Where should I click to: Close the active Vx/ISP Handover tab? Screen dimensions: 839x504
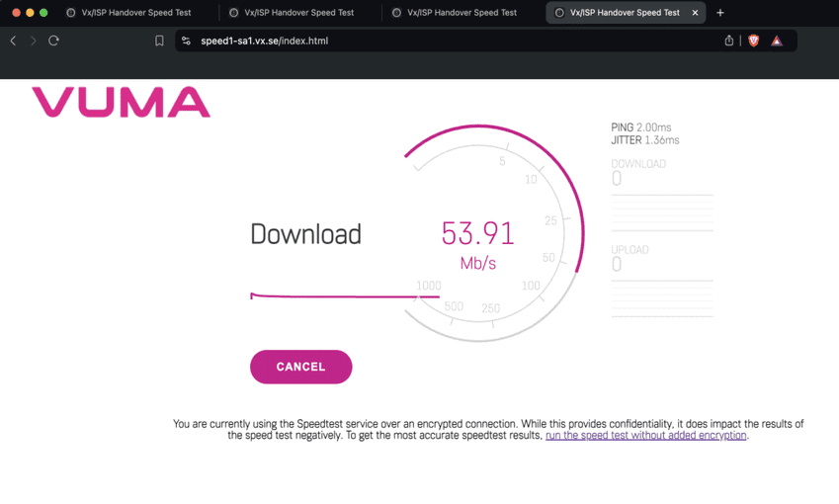[695, 13]
